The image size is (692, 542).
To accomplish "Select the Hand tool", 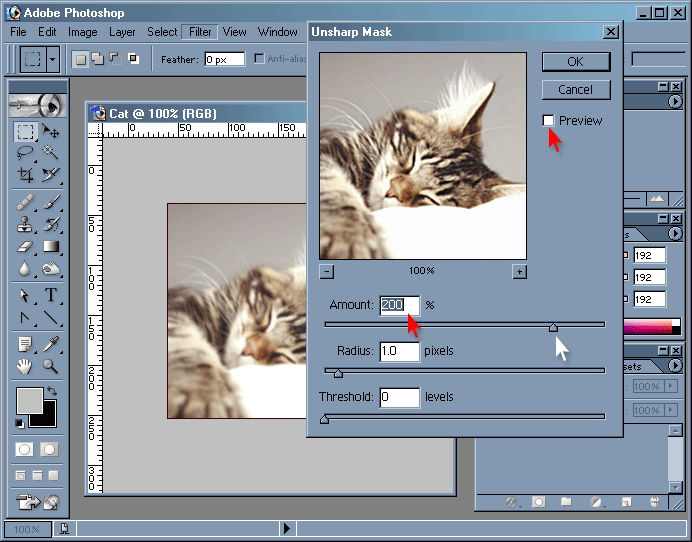I will click(x=25, y=366).
